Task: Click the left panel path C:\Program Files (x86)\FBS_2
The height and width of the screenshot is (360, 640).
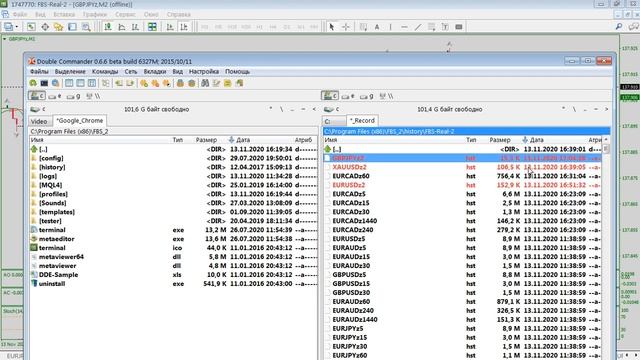Action: pyautogui.click(x=69, y=132)
